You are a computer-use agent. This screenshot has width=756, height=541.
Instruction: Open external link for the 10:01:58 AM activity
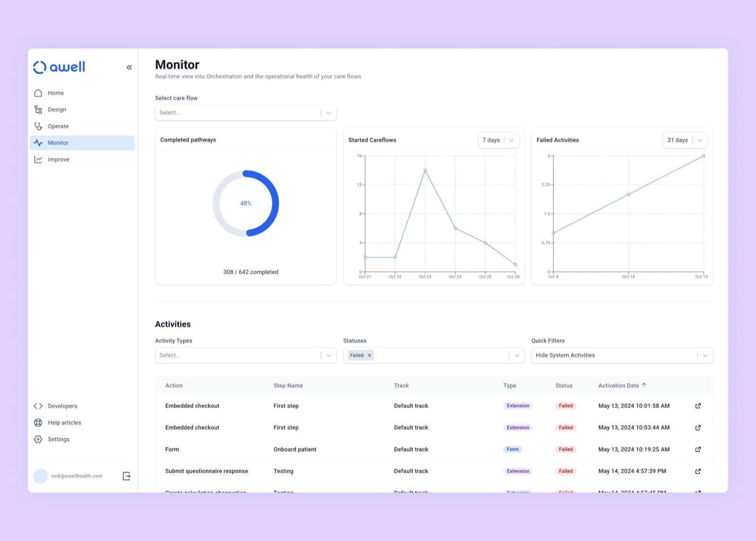click(x=698, y=406)
